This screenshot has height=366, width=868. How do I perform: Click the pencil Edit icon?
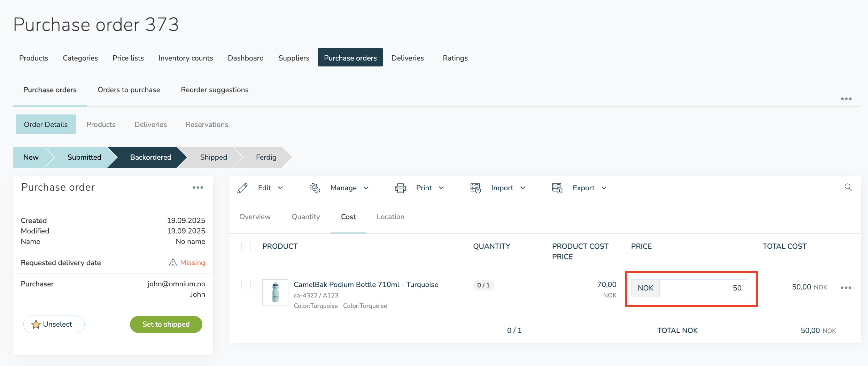click(242, 188)
